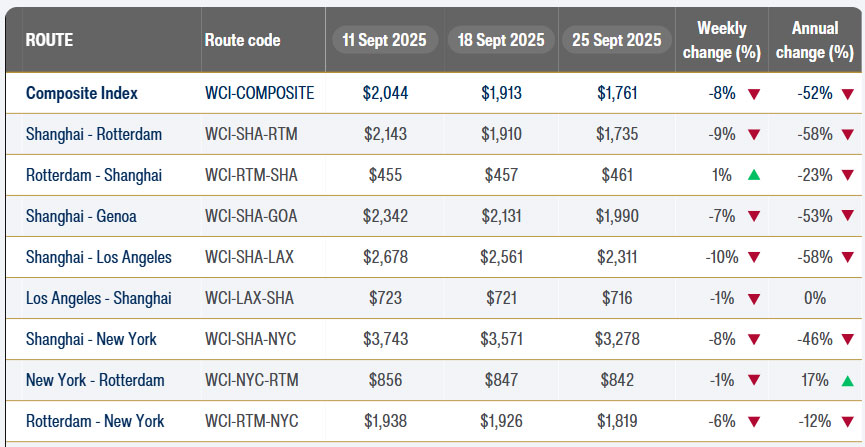Click Shanghai - Los Angeles annual change red arrow
Image resolution: width=865 pixels, height=447 pixels.
847,257
